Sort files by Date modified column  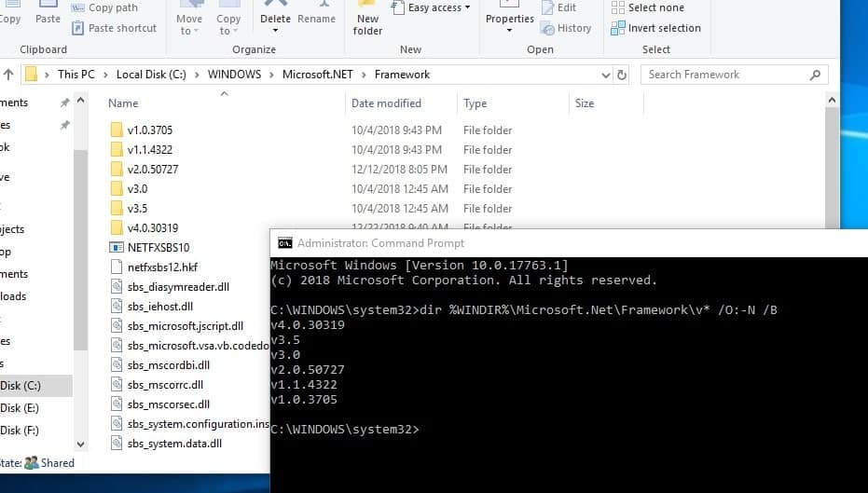coord(386,103)
